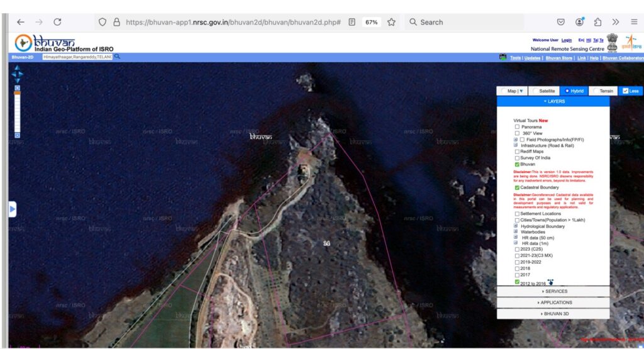Viewport: 644px width, 349px height.
Task: Open Firefox extensions puzzle icon
Action: click(x=597, y=22)
